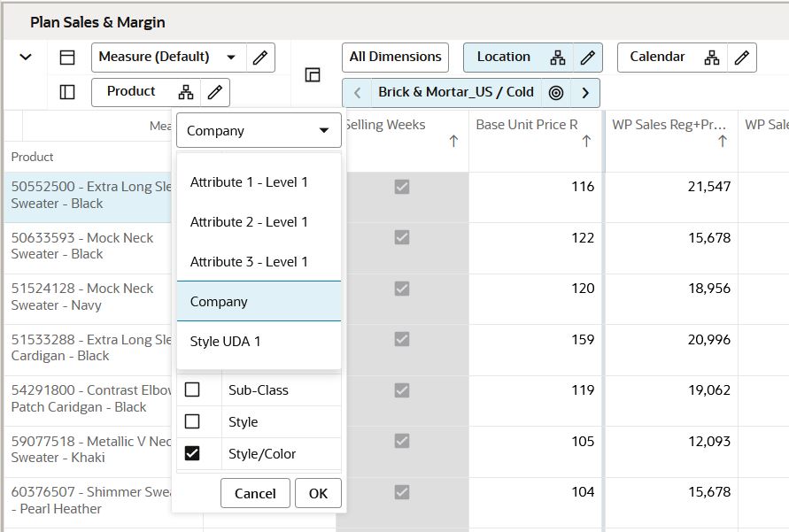Click the Cancel button

pyautogui.click(x=255, y=493)
